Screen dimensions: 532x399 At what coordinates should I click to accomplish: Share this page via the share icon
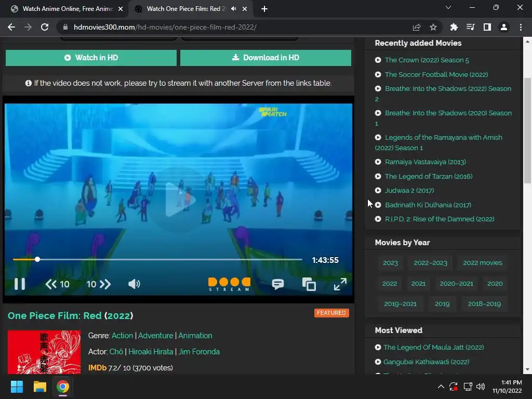coord(417,27)
